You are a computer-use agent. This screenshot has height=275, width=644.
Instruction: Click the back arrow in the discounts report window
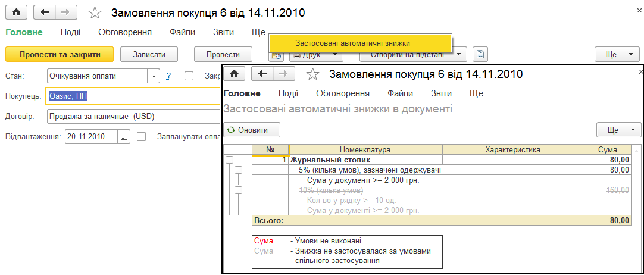(262, 74)
